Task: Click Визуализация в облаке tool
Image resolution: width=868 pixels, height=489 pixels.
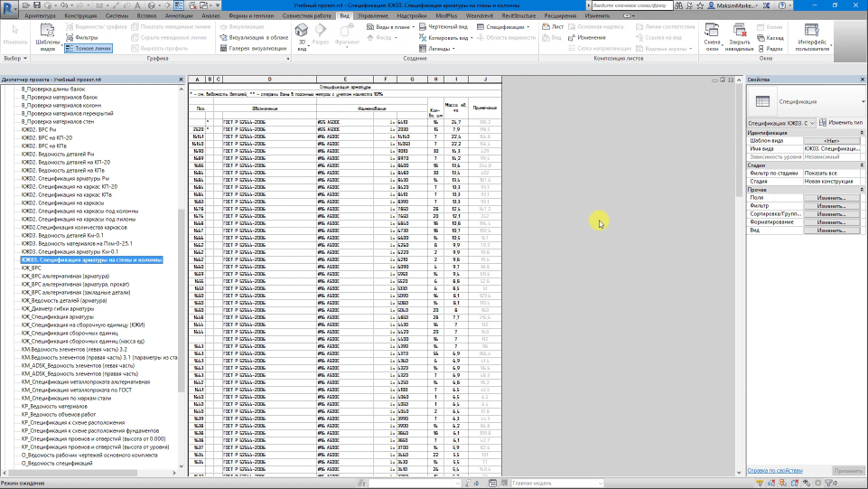Action: click(x=254, y=38)
